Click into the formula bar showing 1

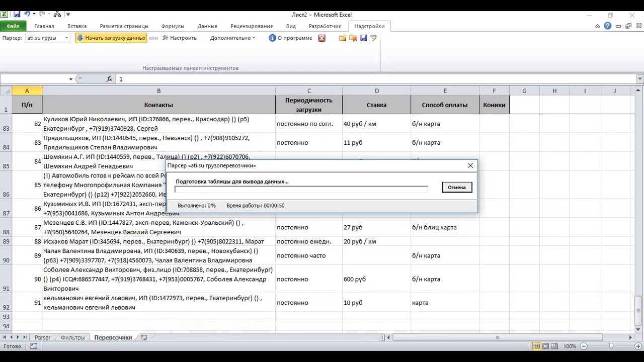376,79
